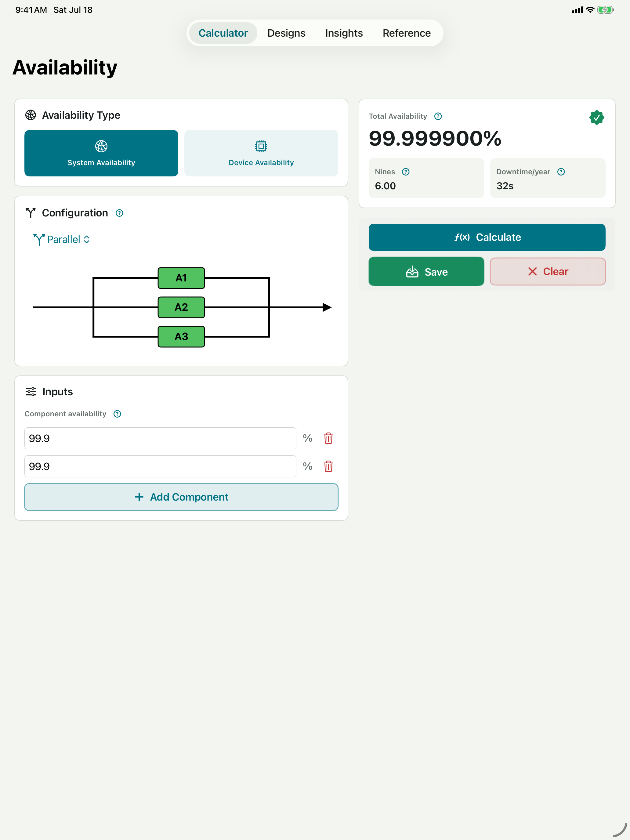
Task: Switch to the Calculator tab
Action: 223,33
